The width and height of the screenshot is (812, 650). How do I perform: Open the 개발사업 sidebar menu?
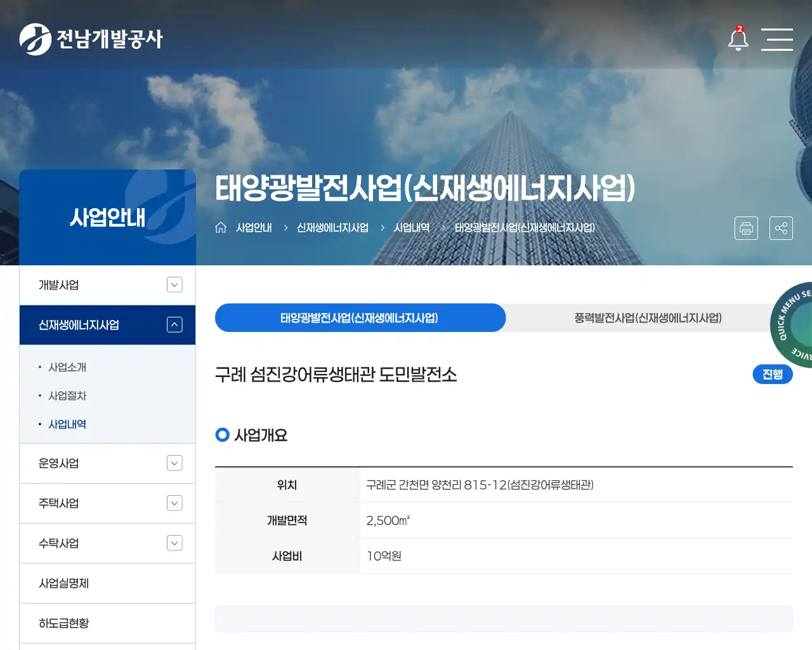pyautogui.click(x=107, y=285)
